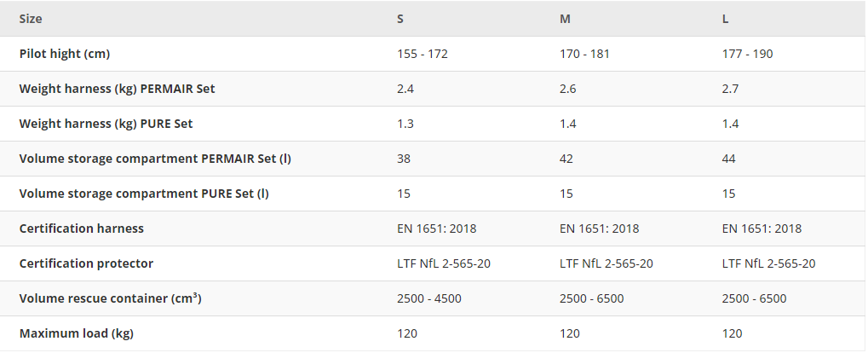This screenshot has height=353, width=868.
Task: Select the 'S' size column header
Action: tap(400, 19)
